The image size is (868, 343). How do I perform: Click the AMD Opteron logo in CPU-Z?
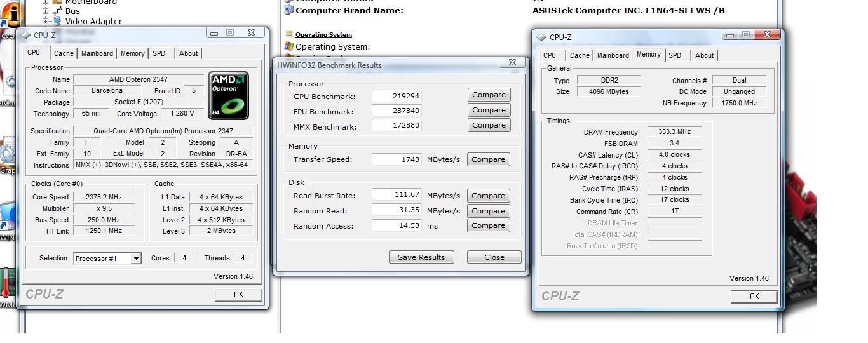pos(229,95)
